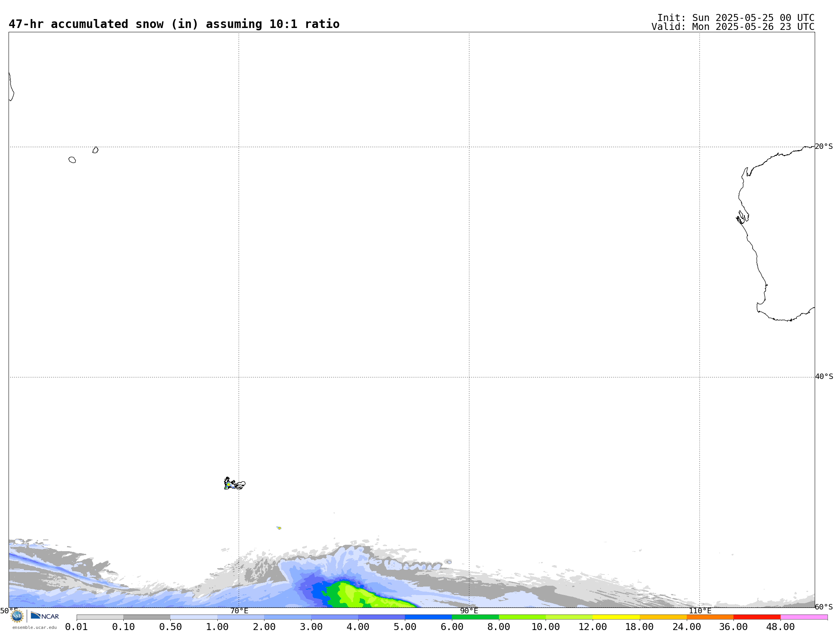
Task: Click the Init date text
Action: click(735, 18)
